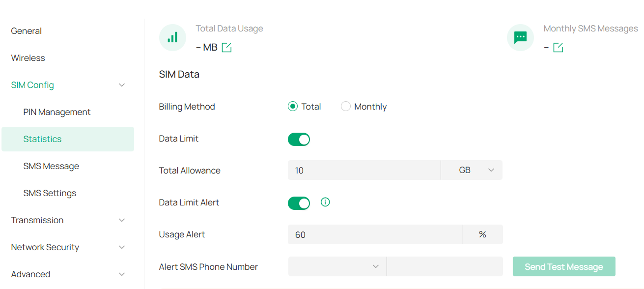
Task: Show Data Limit Alert info tooltip
Action: pos(325,202)
